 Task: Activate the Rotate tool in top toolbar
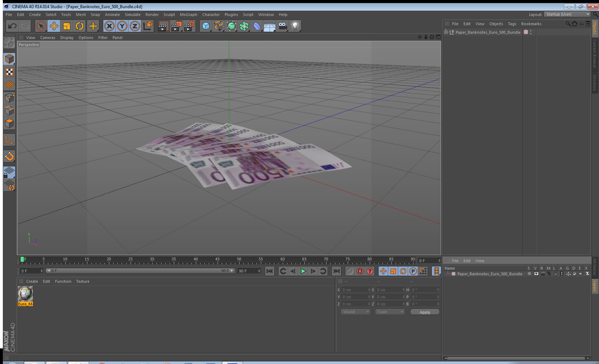(x=79, y=26)
